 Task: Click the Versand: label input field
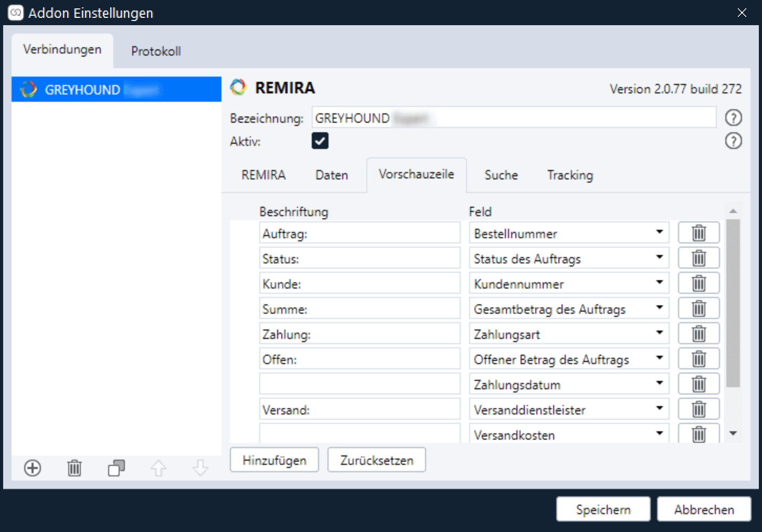click(359, 409)
